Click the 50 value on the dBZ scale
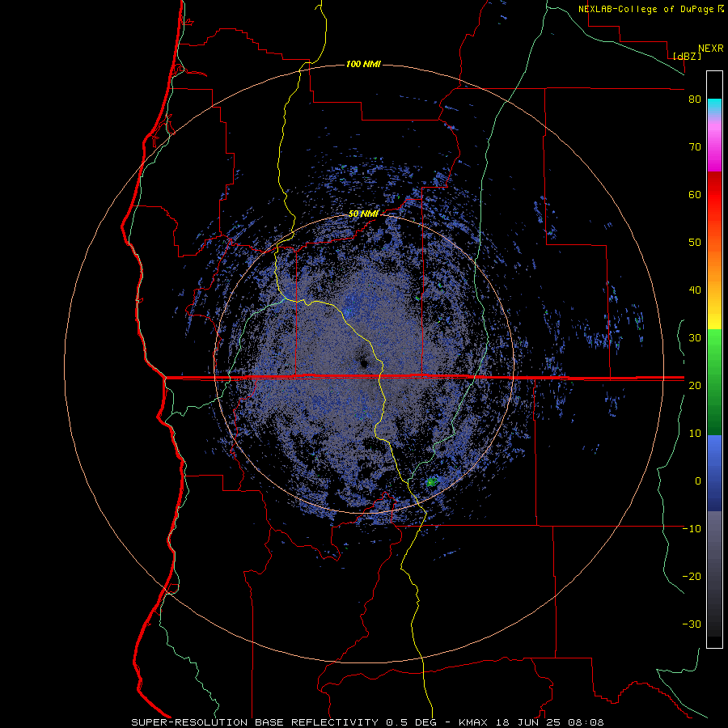Image resolution: width=728 pixels, height=728 pixels. click(x=695, y=243)
